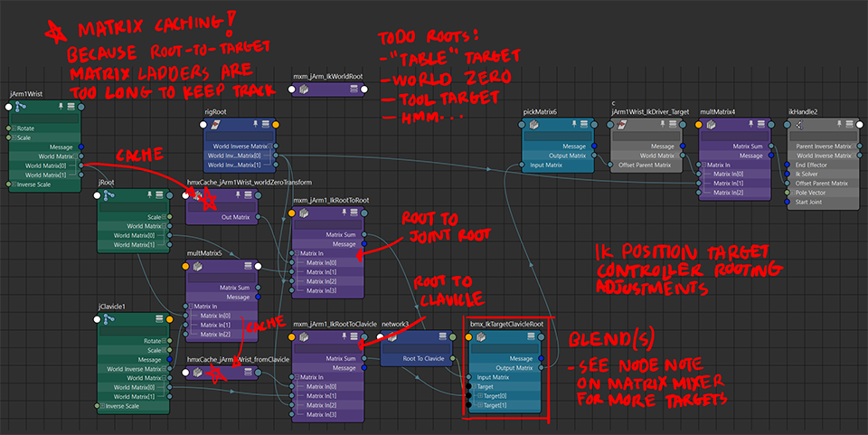Click the cube icon on mxm_jArm_ikWorldRoot node
The width and height of the screenshot is (868, 435).
pos(305,90)
